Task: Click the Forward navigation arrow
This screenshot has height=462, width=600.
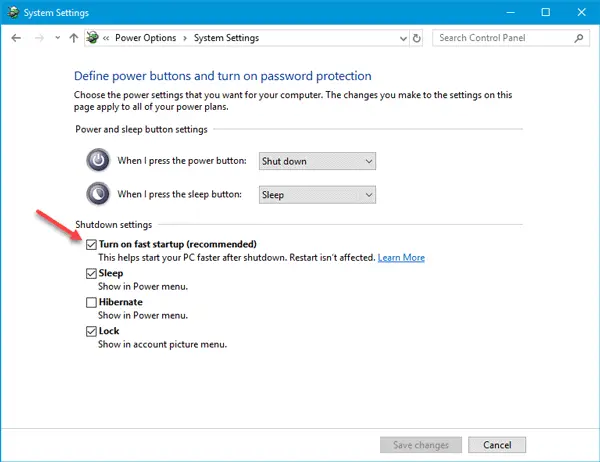Action: coord(39,38)
